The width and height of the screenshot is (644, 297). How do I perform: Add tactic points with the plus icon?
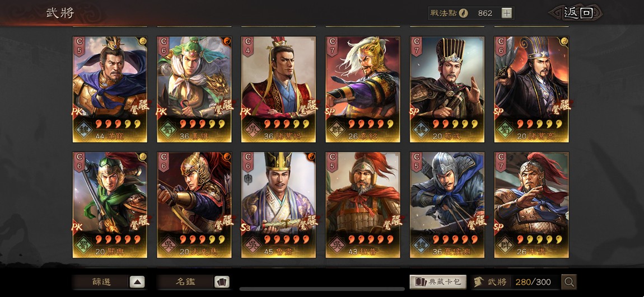click(507, 13)
